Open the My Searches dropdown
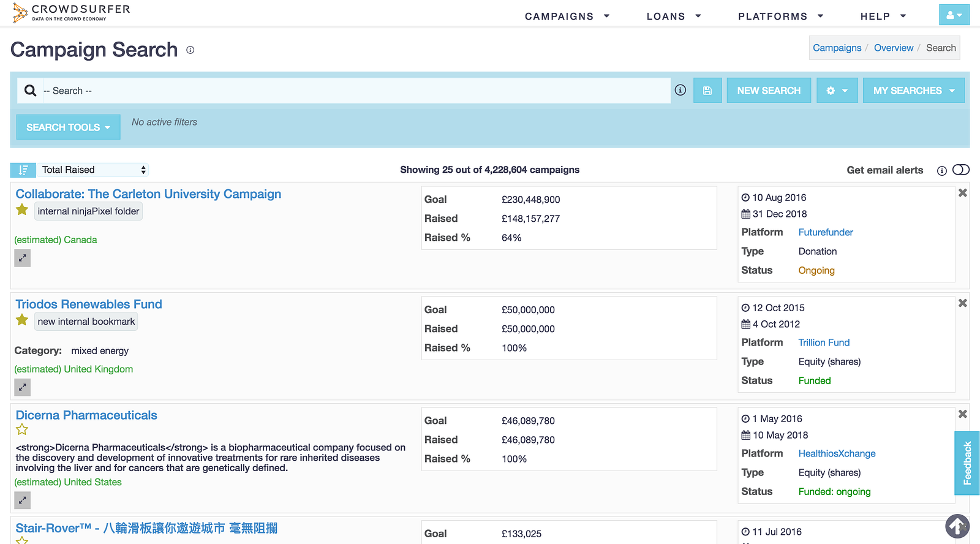The height and width of the screenshot is (544, 980). pyautogui.click(x=914, y=91)
